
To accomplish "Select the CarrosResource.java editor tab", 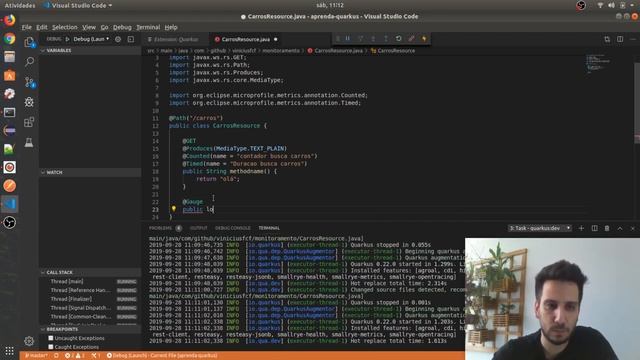I will pos(246,40).
